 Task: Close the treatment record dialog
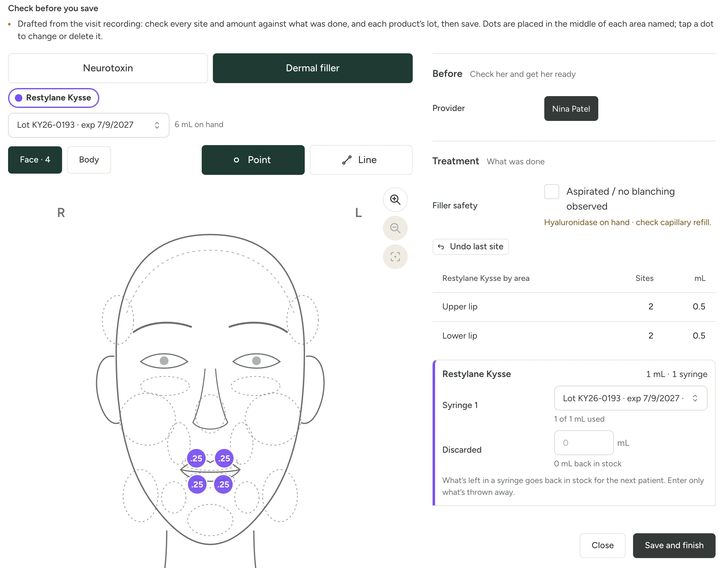click(602, 545)
